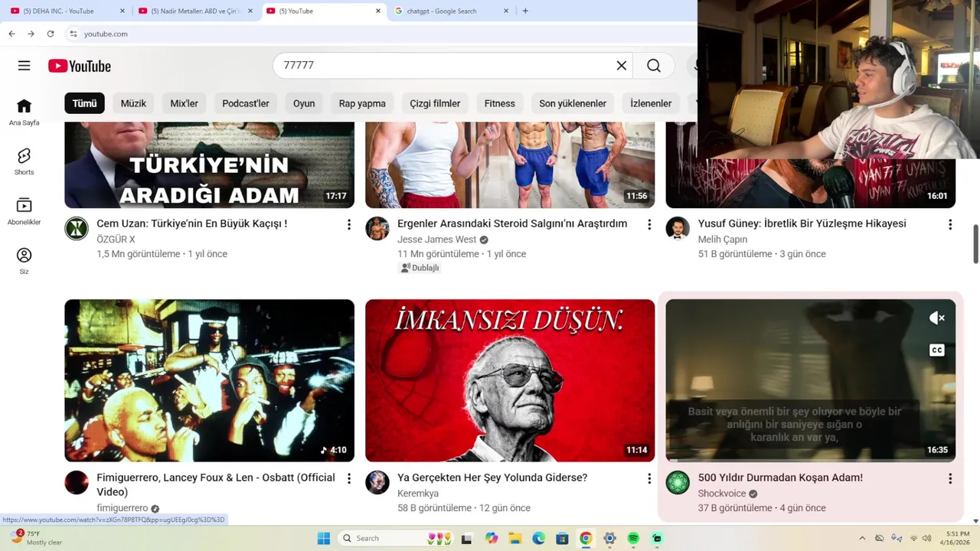Viewport: 980px width, 551px height.
Task: Close the chatgpt Google Search tab
Action: tap(505, 11)
